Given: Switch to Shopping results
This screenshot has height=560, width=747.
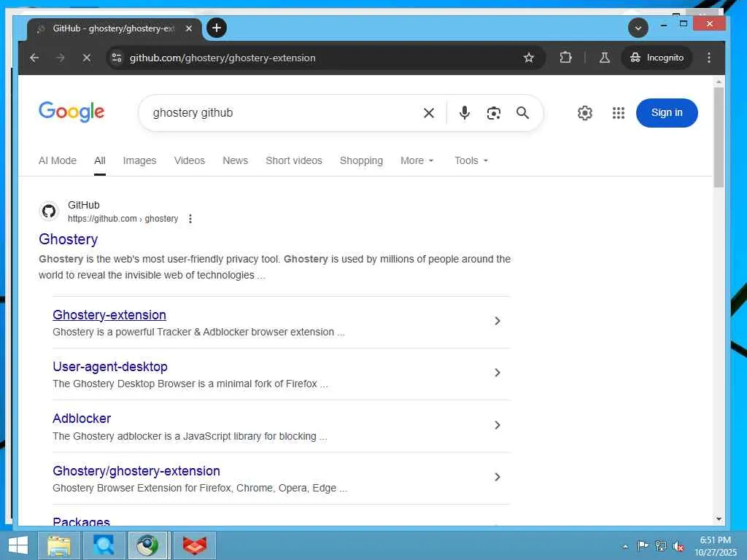Looking at the screenshot, I should point(361,160).
